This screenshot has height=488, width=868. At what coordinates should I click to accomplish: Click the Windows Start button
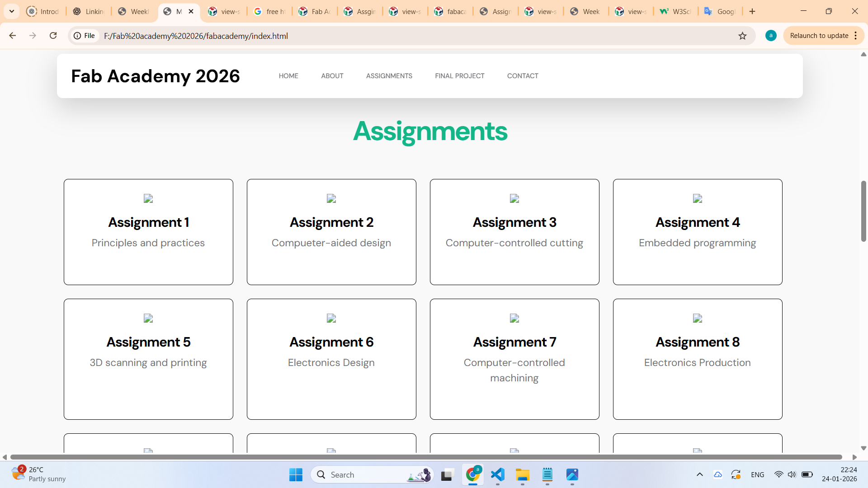point(296,474)
